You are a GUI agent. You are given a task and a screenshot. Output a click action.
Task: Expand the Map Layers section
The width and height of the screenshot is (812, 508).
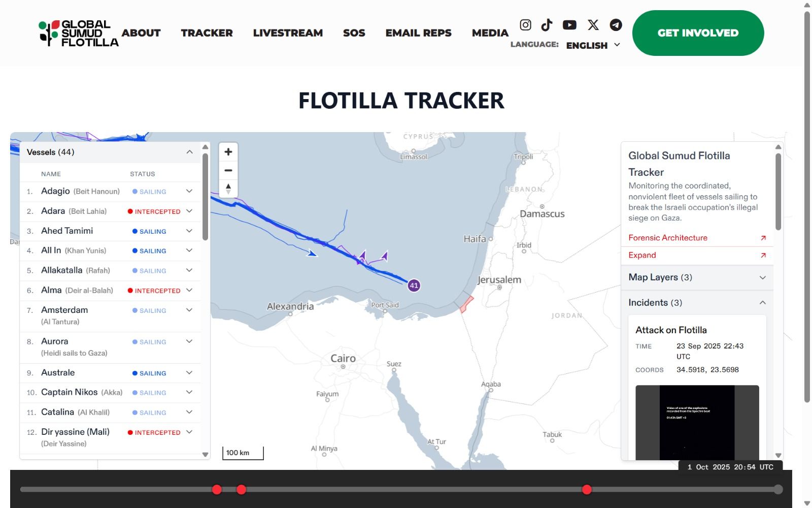[762, 277]
